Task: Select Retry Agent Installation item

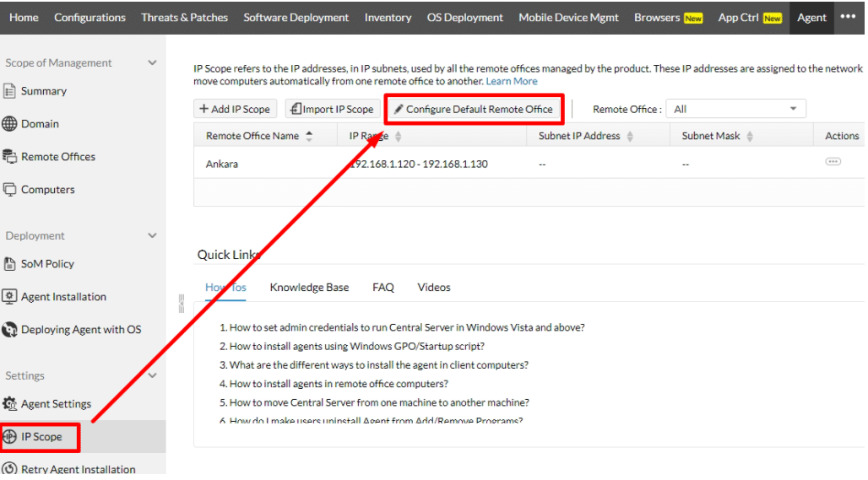Action: tap(78, 469)
